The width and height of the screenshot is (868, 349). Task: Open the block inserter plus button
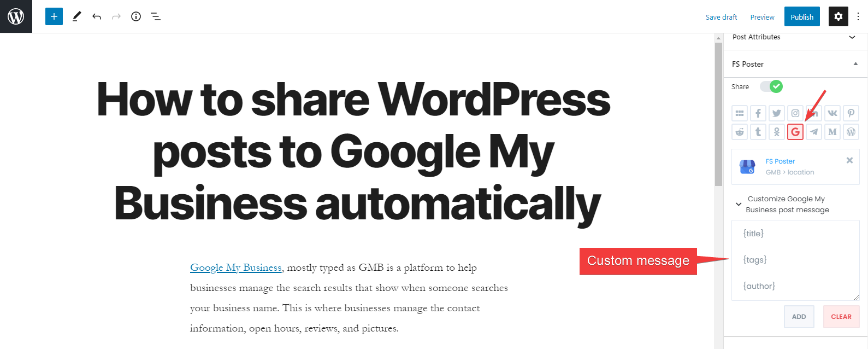pyautogui.click(x=54, y=16)
